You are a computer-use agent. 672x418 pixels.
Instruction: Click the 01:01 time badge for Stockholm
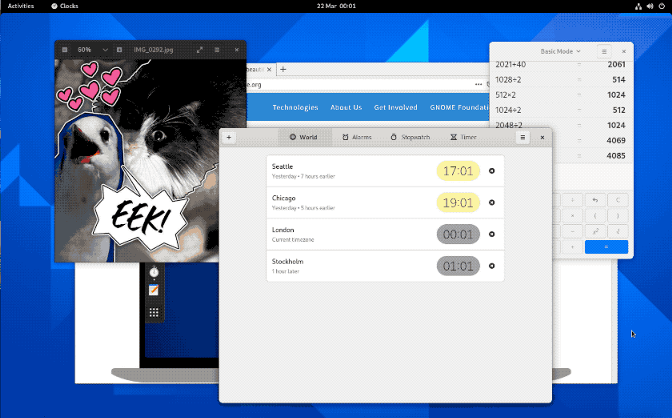click(x=458, y=266)
